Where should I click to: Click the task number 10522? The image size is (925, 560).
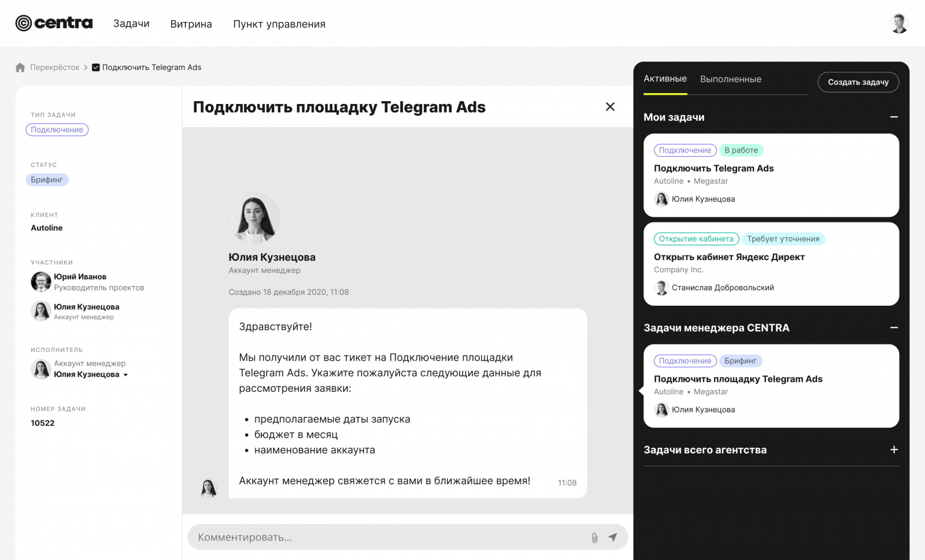(43, 423)
